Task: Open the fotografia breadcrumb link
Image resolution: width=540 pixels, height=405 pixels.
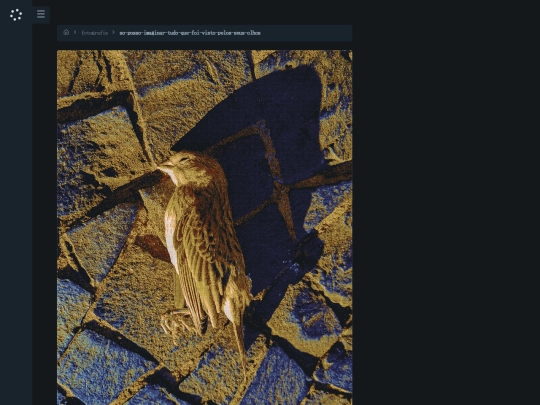Action: 95,33
